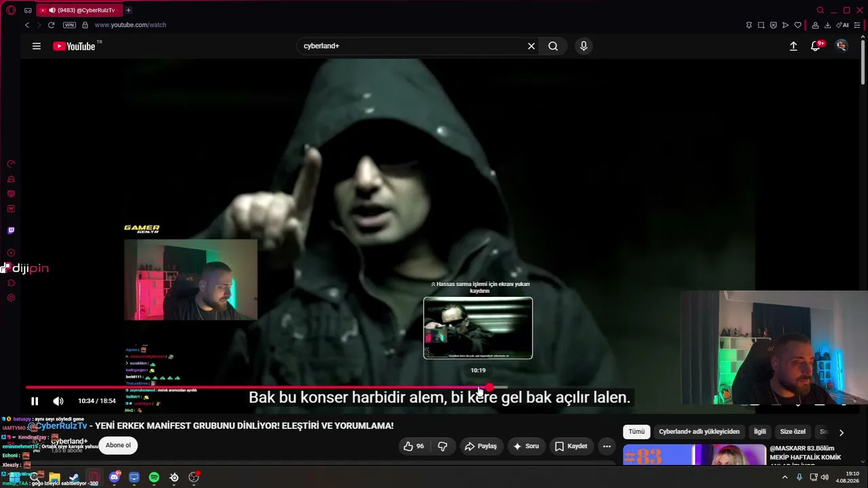The height and width of the screenshot is (488, 868).
Task: Open the YouTube account avatar menu
Action: (842, 46)
